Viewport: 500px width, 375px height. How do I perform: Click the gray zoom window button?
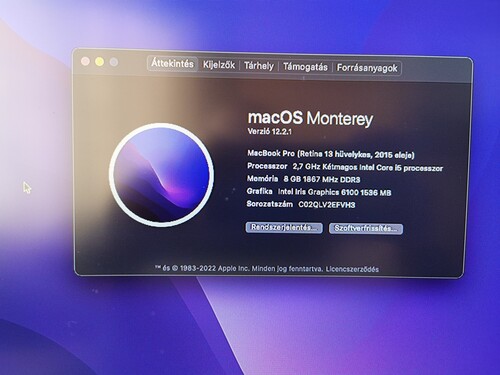click(114, 62)
